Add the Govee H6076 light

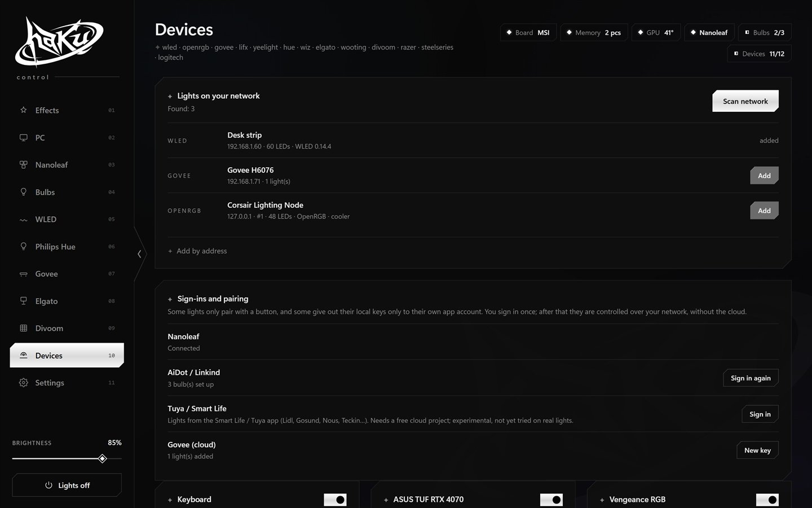[x=764, y=176]
